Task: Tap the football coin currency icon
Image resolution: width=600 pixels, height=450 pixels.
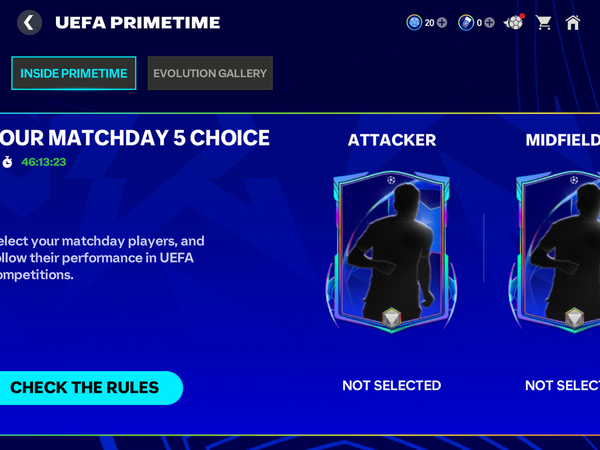Action: pos(414,22)
